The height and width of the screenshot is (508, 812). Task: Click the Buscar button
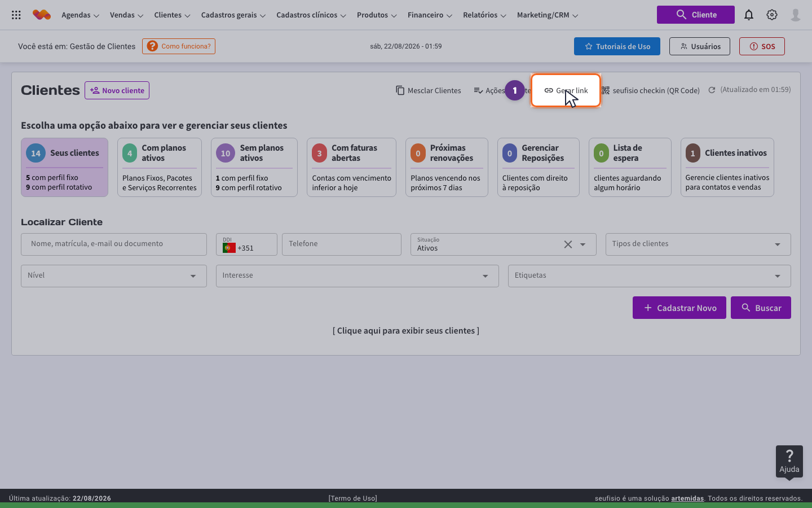[x=761, y=308]
